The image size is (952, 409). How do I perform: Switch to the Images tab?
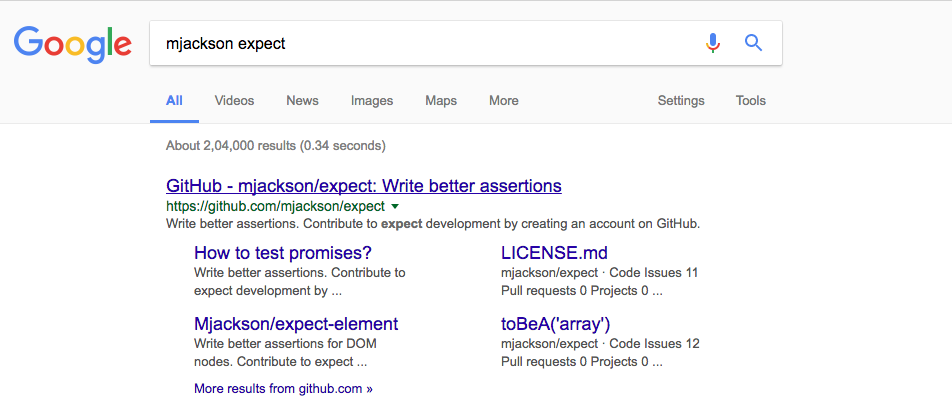(x=371, y=101)
